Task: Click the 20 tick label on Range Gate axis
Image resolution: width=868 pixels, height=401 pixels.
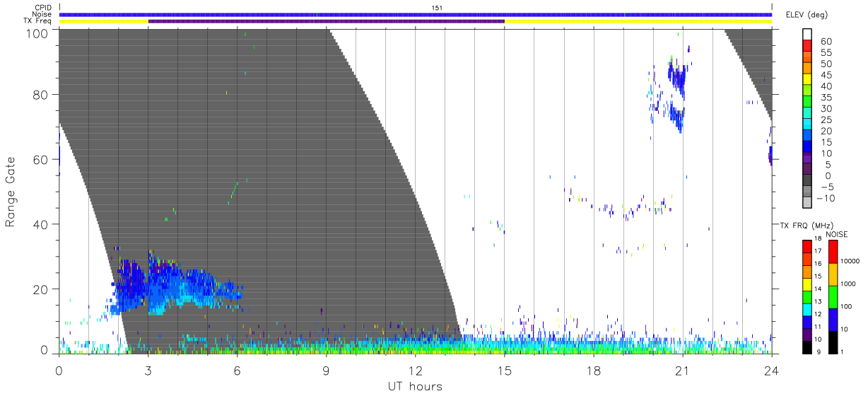Action: 41,289
